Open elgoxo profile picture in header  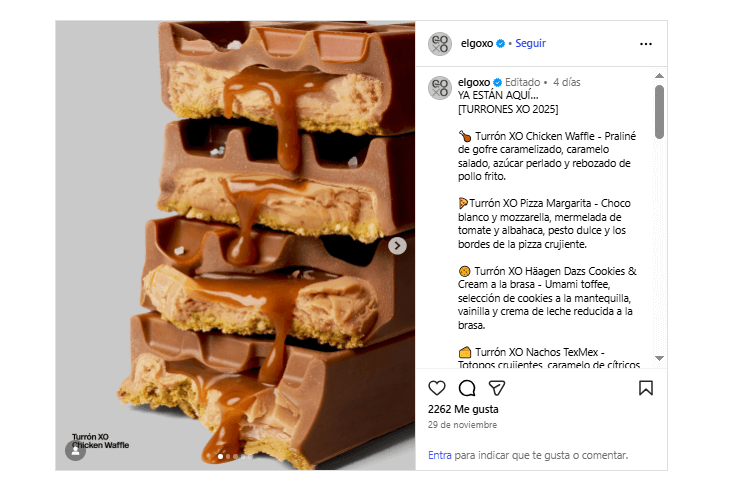440,44
